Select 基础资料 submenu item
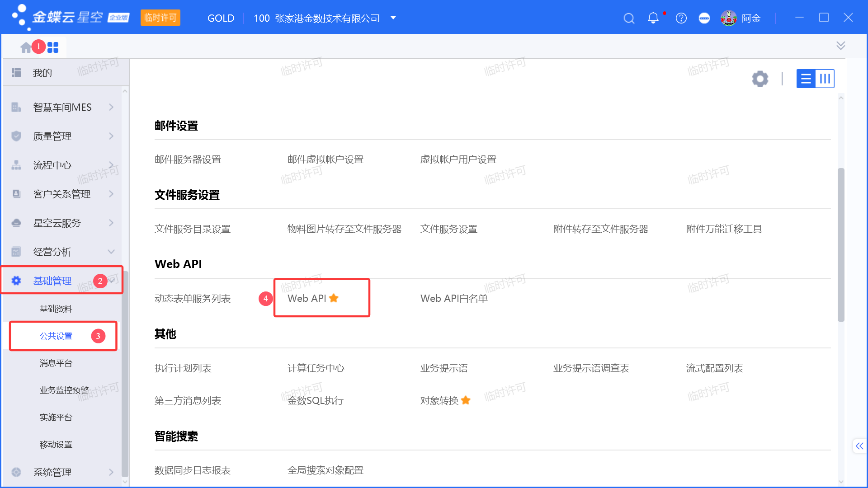 56,309
